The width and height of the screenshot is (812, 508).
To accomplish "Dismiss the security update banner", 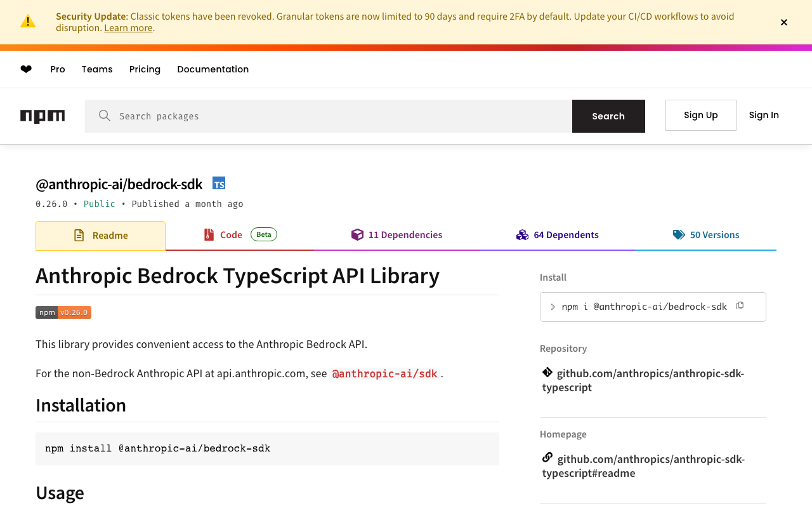I will (784, 22).
